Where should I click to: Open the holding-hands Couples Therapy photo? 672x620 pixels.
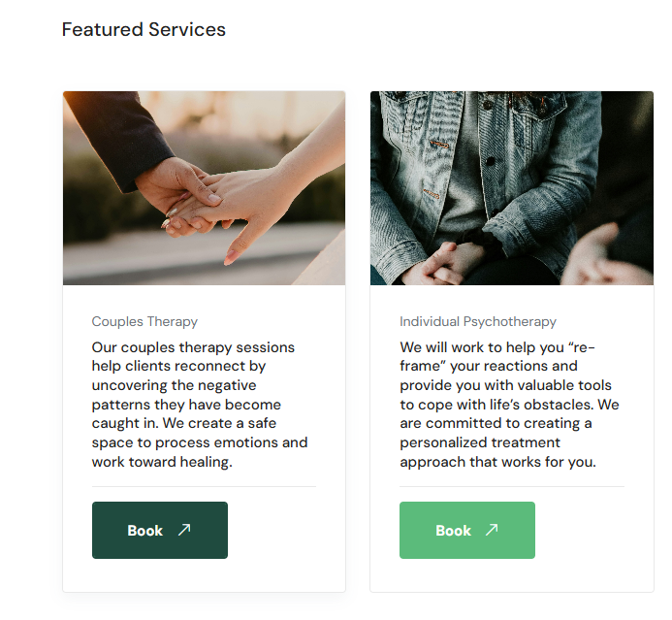tap(204, 188)
